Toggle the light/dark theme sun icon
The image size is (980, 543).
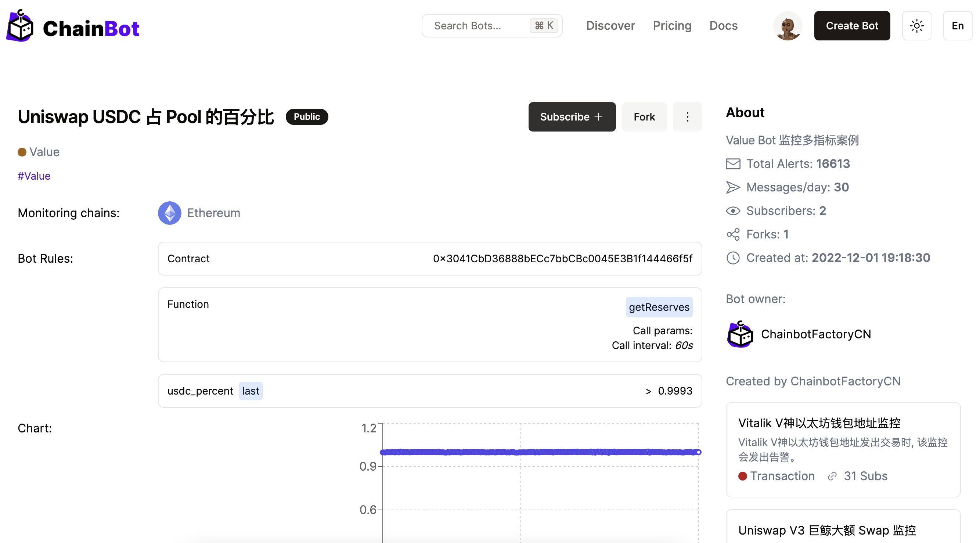coord(916,26)
